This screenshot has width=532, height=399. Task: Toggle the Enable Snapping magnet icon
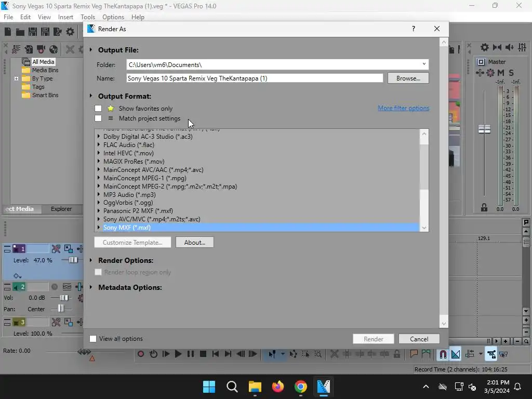click(443, 354)
